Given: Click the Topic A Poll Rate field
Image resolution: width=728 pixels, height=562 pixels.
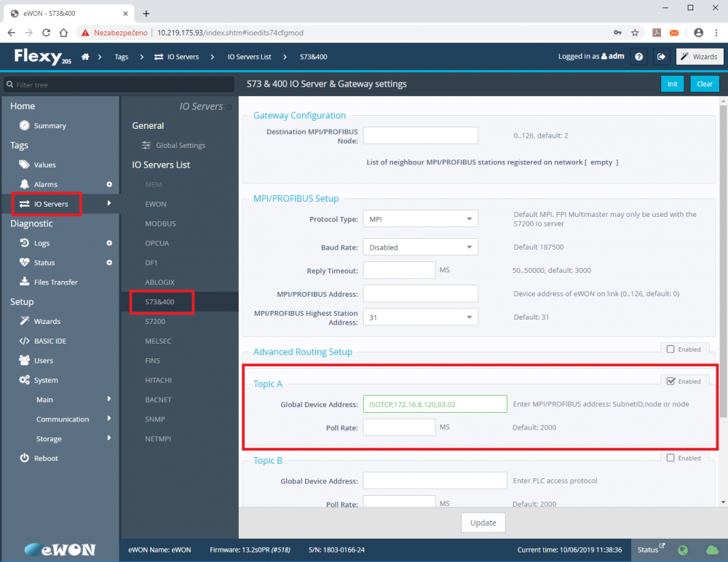Looking at the screenshot, I should (x=399, y=427).
